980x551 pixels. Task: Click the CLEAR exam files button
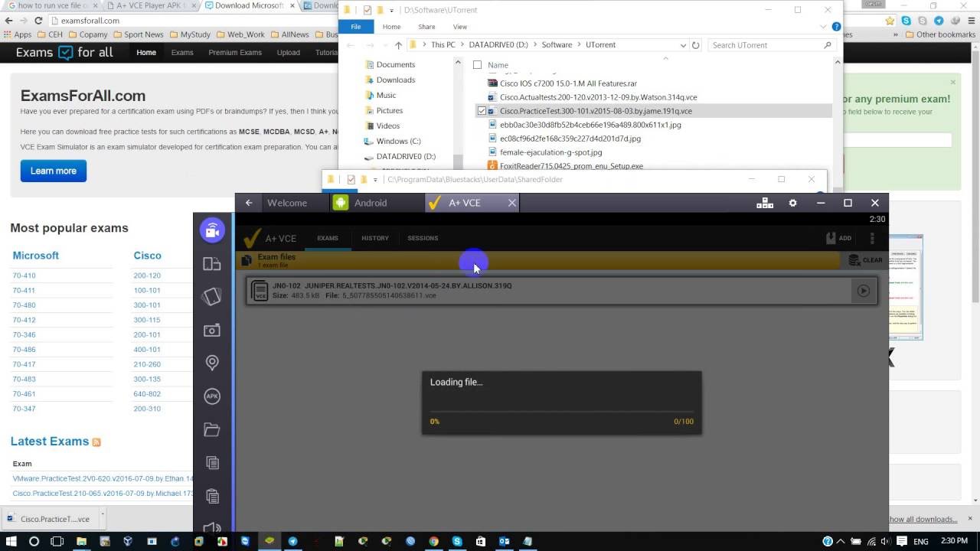click(x=866, y=260)
